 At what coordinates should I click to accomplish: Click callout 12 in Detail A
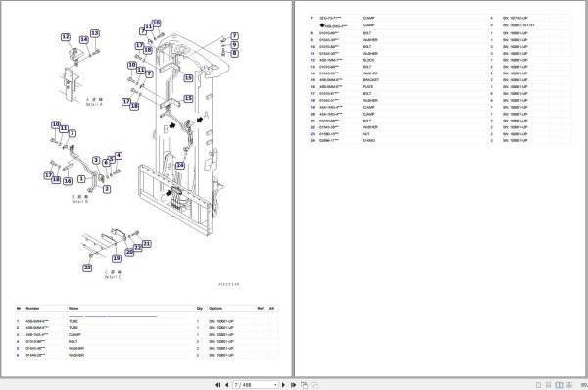pos(66,37)
